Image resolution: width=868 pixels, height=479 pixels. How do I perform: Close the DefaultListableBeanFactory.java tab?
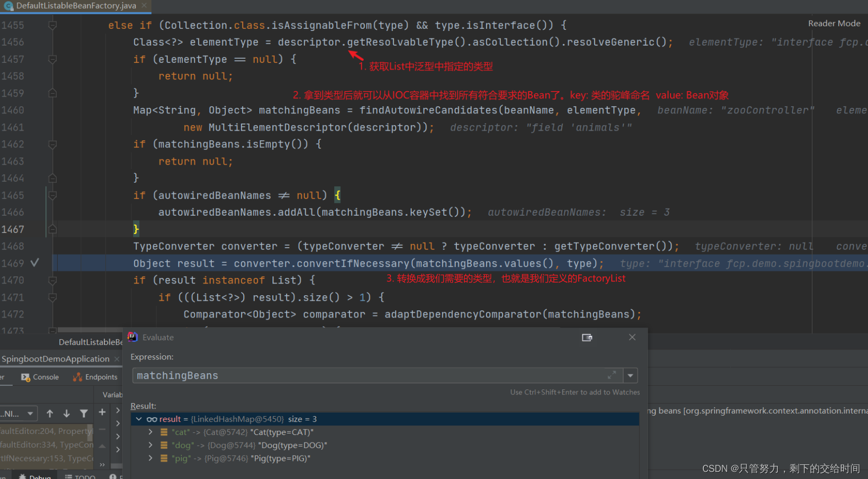pos(144,6)
